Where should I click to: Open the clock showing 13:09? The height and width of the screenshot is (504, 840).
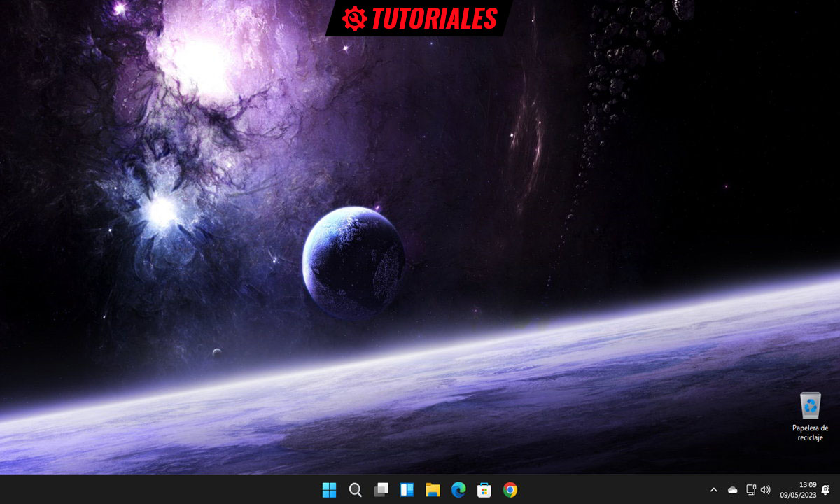[x=798, y=489]
